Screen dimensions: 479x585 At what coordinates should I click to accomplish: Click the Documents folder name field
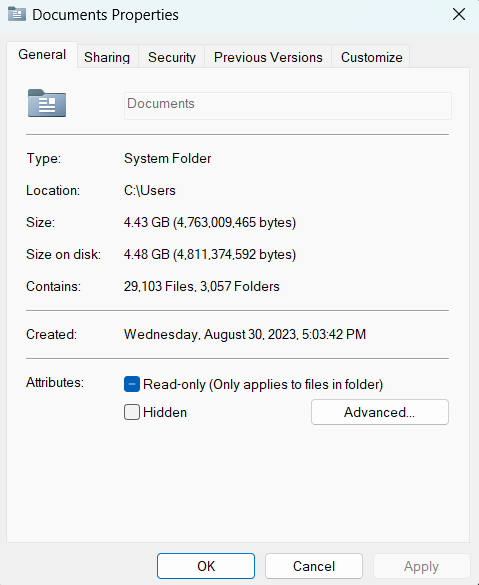coord(288,106)
